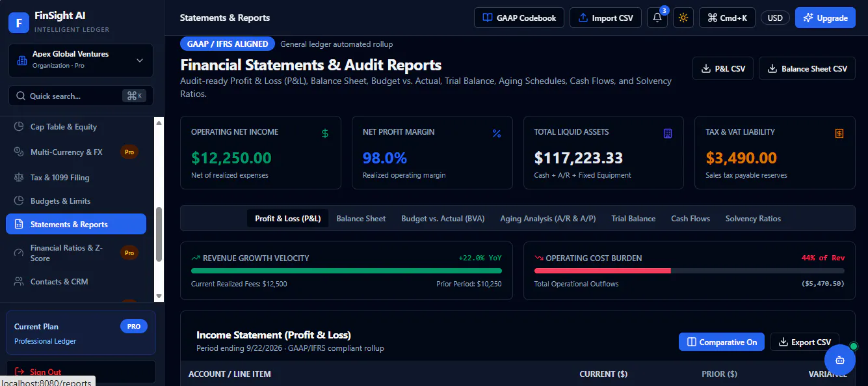868x386 pixels.
Task: Click the receipt icon on Tax & VAT Liability
Action: coord(839,133)
